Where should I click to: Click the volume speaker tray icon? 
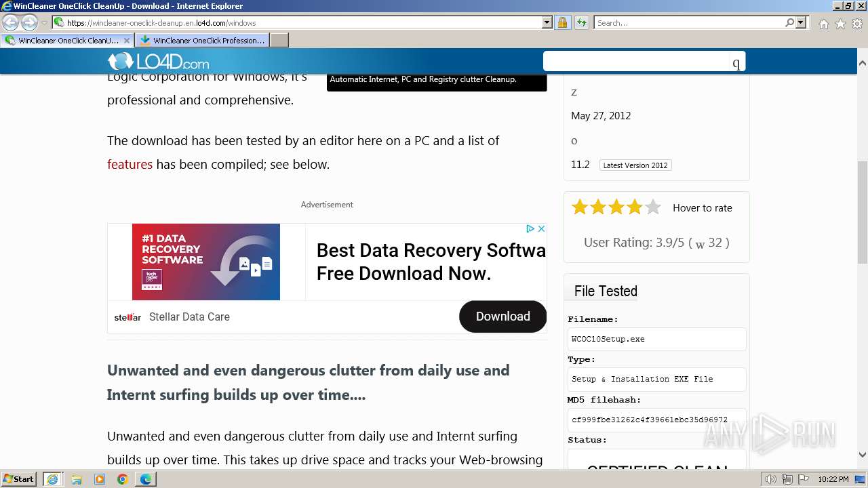tap(770, 479)
